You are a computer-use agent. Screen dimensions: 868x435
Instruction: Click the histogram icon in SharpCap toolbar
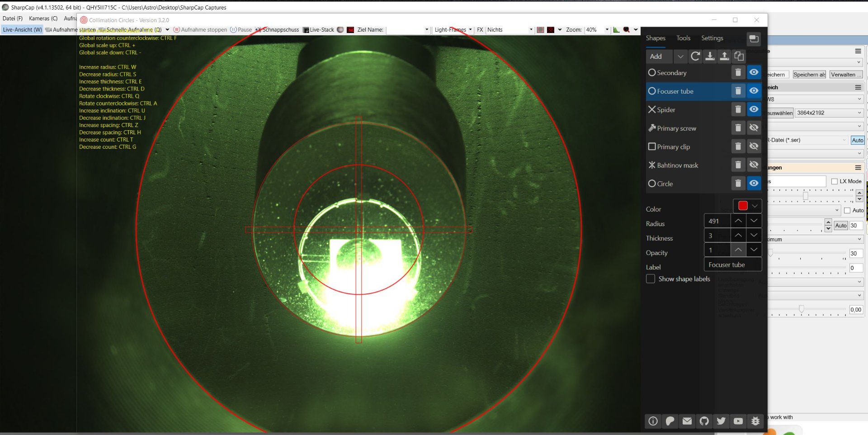[x=616, y=30]
